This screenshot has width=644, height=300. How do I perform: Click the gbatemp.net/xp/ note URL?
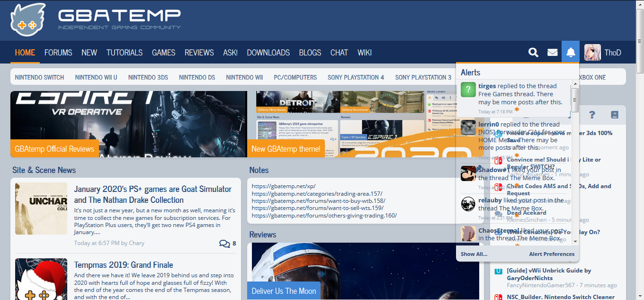(284, 186)
